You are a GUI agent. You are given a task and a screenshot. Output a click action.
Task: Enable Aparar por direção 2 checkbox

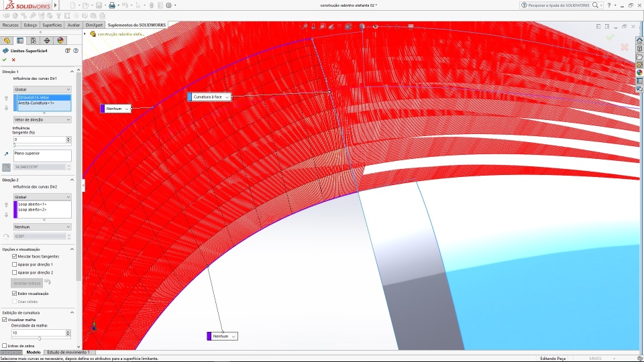pos(14,272)
